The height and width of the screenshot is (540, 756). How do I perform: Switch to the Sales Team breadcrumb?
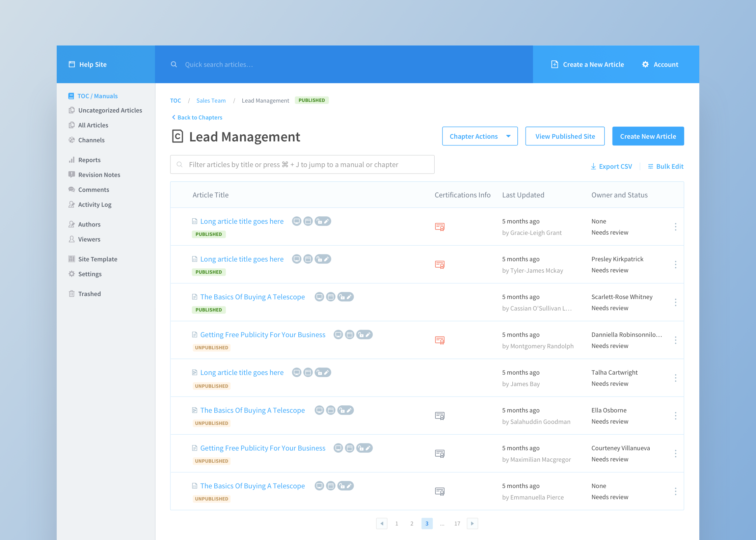211,100
